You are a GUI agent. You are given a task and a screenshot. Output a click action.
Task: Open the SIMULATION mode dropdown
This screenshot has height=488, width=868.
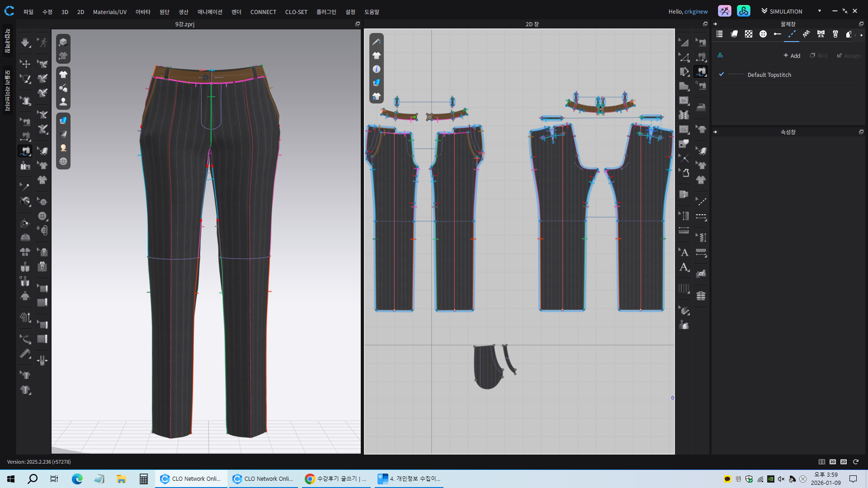pos(819,11)
